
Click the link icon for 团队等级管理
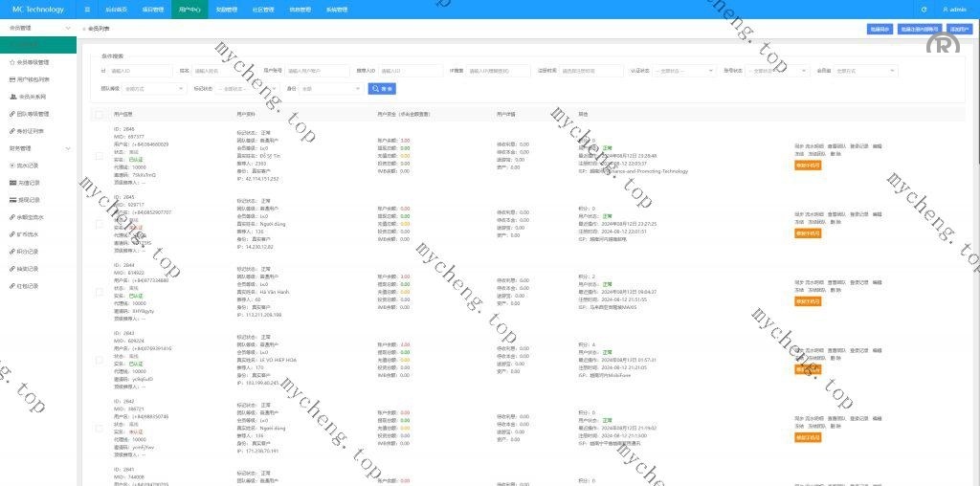pos(12,114)
